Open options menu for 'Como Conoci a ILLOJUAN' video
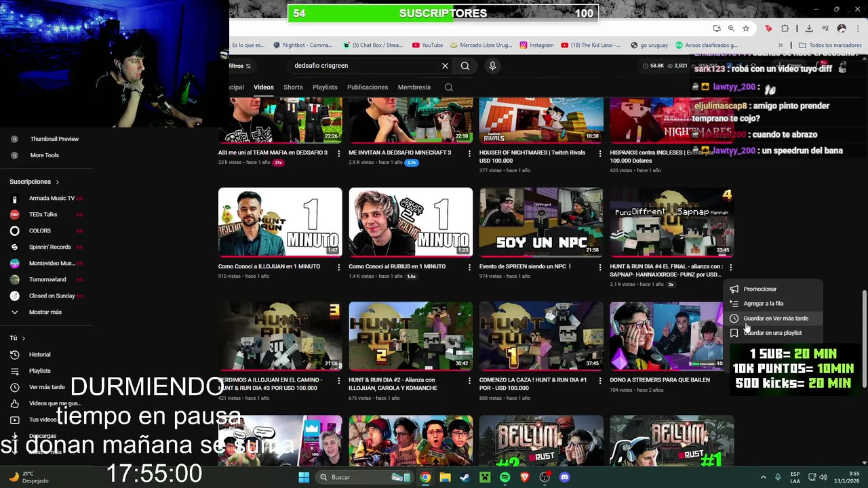Screen dimensions: 868x488 tap(338, 267)
